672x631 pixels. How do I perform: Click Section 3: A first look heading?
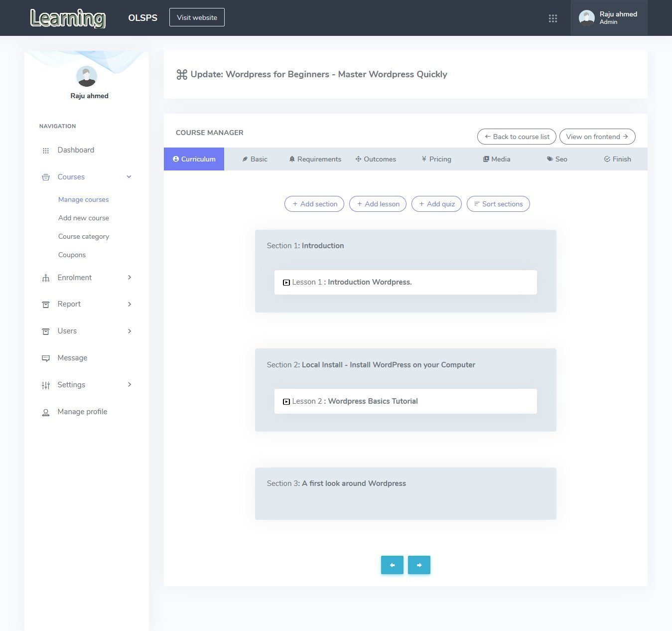click(336, 483)
